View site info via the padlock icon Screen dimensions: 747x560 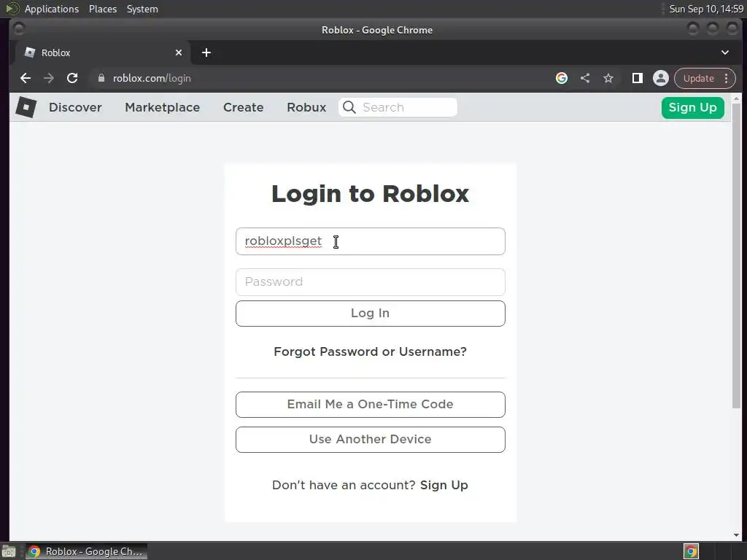pos(101,78)
